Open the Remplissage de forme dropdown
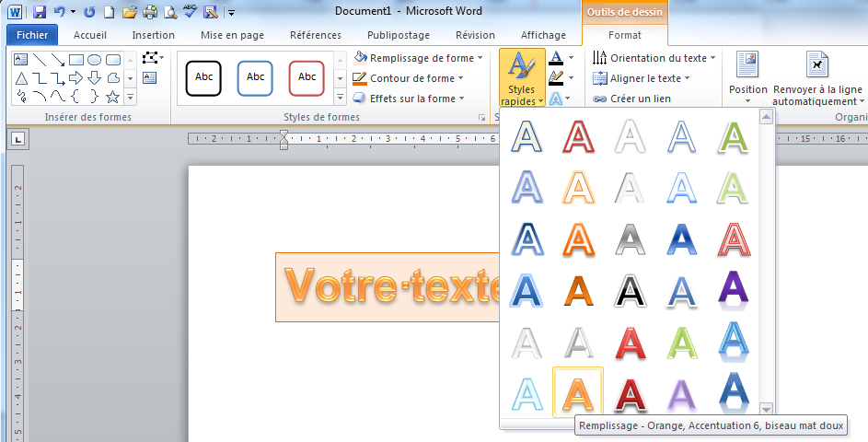The height and width of the screenshot is (442, 868). coord(418,58)
